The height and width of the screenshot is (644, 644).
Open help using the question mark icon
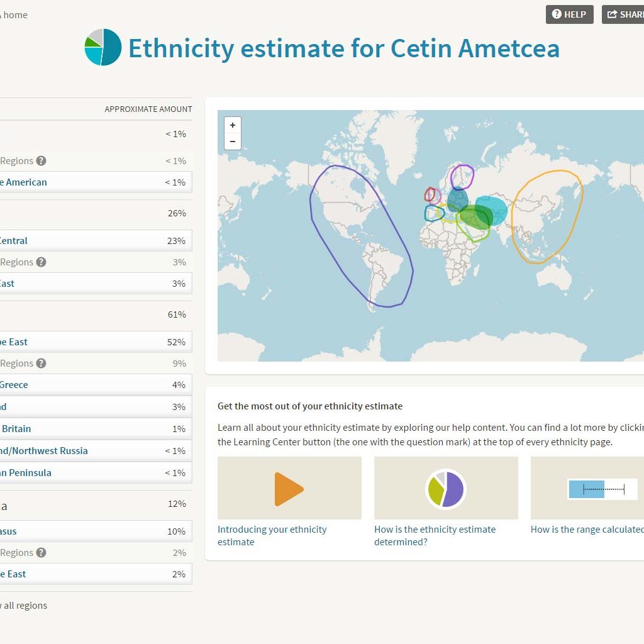557,14
